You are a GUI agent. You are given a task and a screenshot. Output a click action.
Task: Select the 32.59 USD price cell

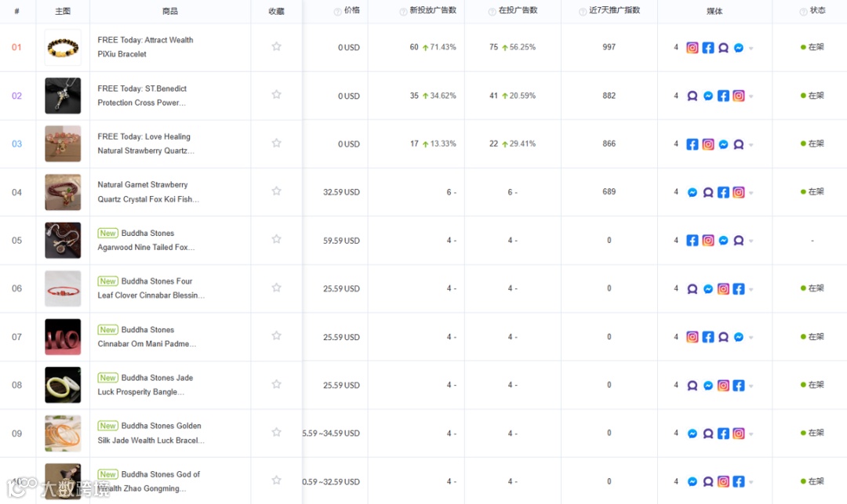pyautogui.click(x=341, y=192)
